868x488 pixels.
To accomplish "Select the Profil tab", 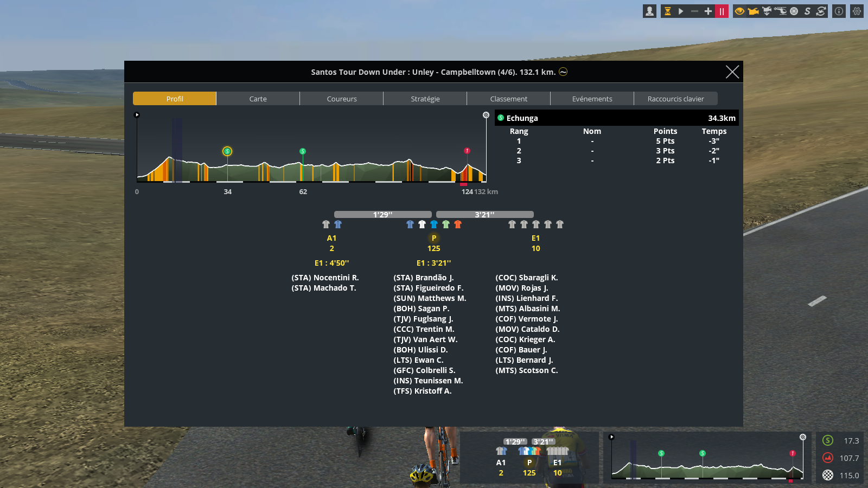I will (175, 99).
